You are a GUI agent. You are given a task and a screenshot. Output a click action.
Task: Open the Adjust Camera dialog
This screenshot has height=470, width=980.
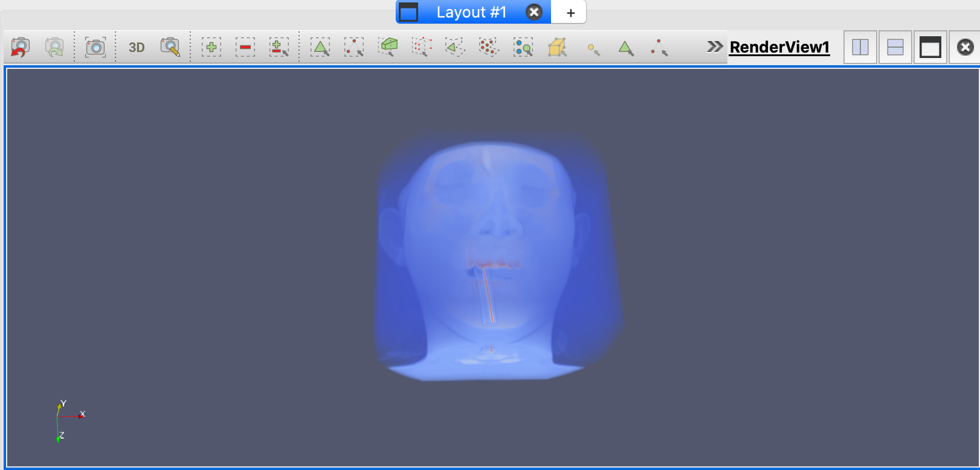(170, 47)
